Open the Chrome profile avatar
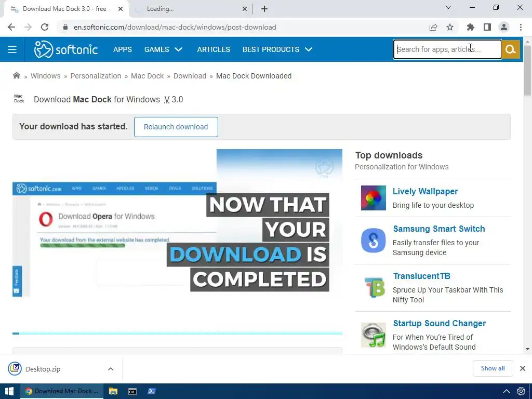Image resolution: width=532 pixels, height=399 pixels. [504, 27]
